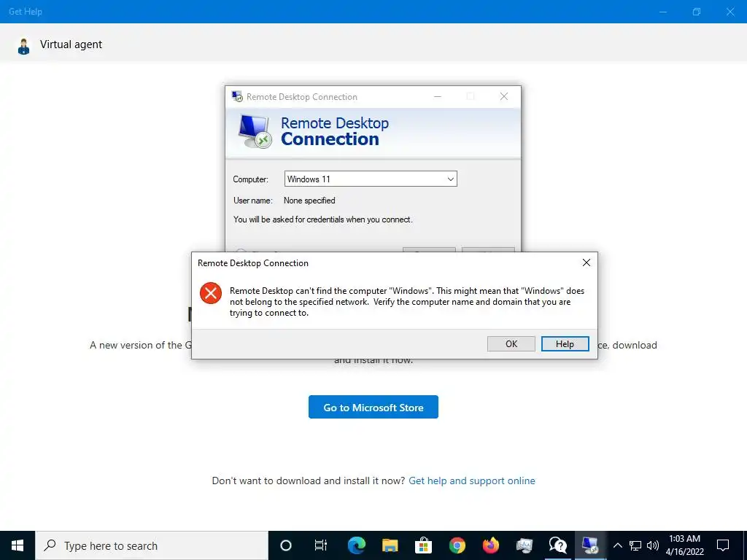
Task: Click Remote Desktop Connection title bar icon
Action: tap(237, 97)
